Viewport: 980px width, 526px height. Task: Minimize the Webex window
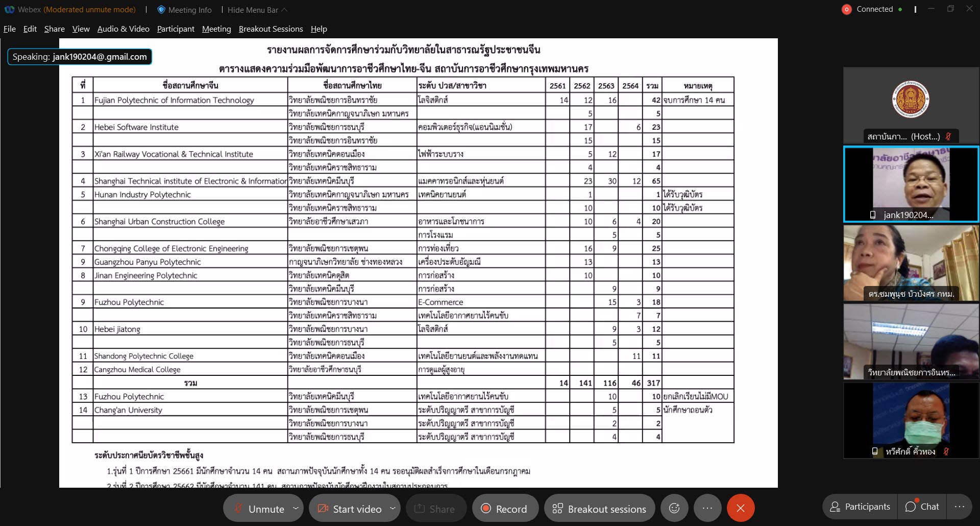click(932, 9)
